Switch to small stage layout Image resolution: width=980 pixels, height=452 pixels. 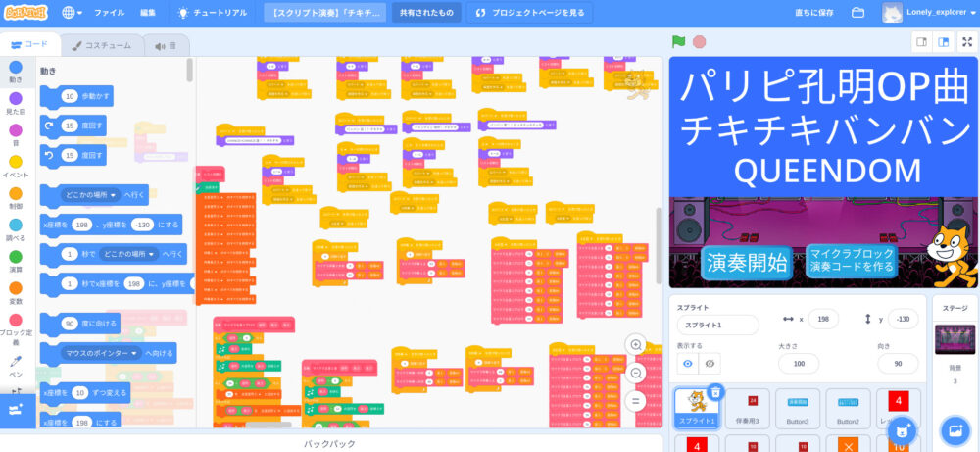[x=921, y=42]
